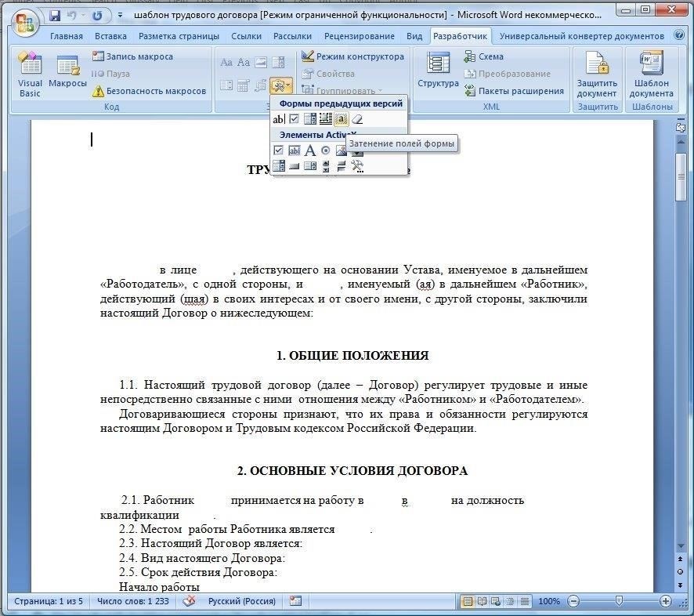Screen dimensions: 694x616
Task: Insert the legacy checkbox form field
Action: (x=294, y=119)
